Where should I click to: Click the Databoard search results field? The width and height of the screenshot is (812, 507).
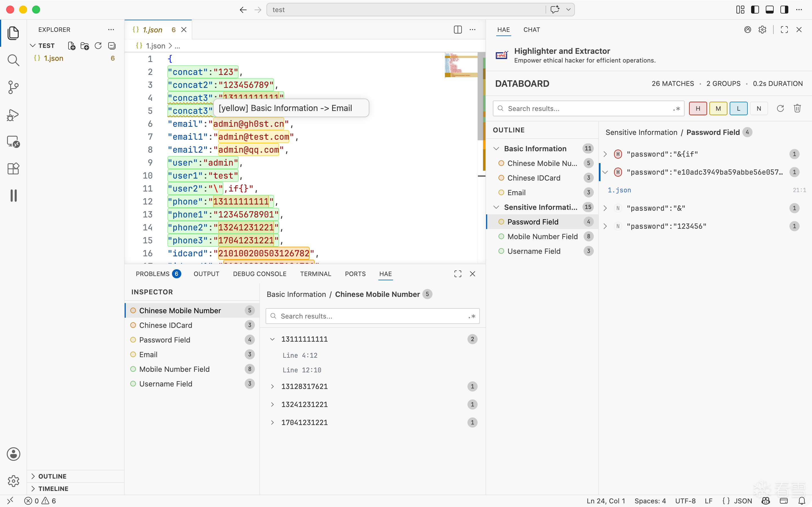(588, 109)
